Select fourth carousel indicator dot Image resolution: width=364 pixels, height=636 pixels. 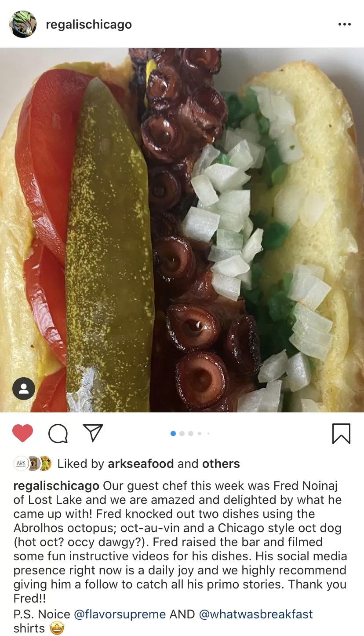click(x=200, y=434)
